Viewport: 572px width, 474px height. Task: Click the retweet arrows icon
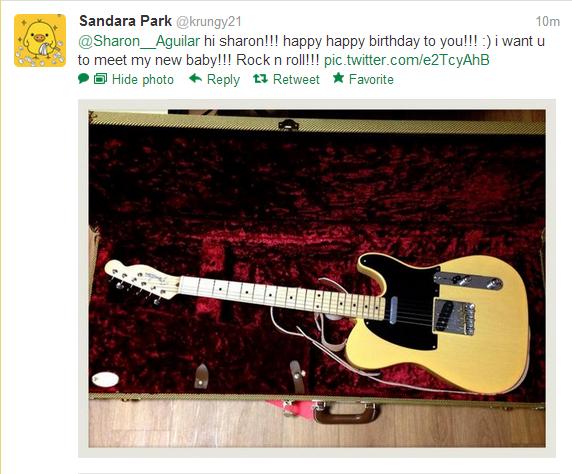[260, 78]
